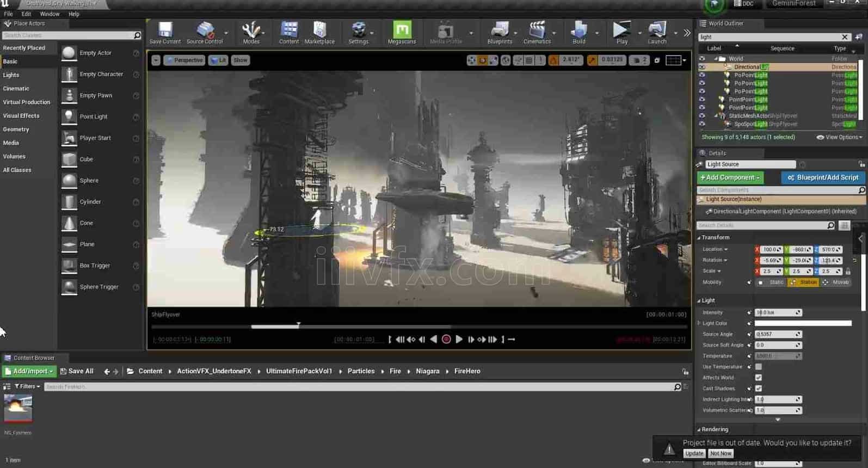Open the Help menu

[x=74, y=14]
